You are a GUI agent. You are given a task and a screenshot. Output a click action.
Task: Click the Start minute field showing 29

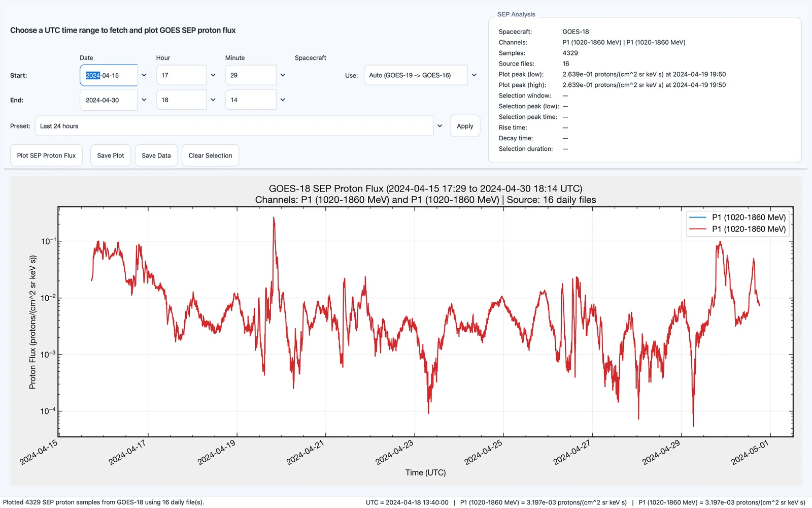point(251,75)
